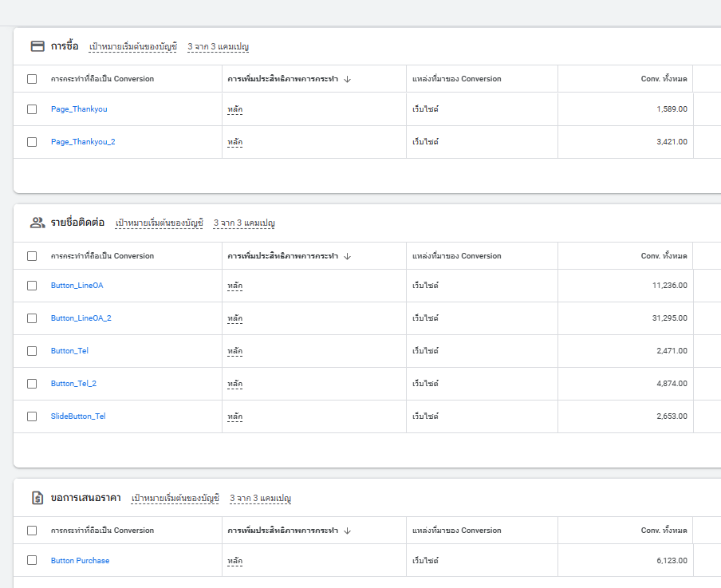Open the Button_Tel_2 conversion action
721x588 pixels.
point(73,384)
